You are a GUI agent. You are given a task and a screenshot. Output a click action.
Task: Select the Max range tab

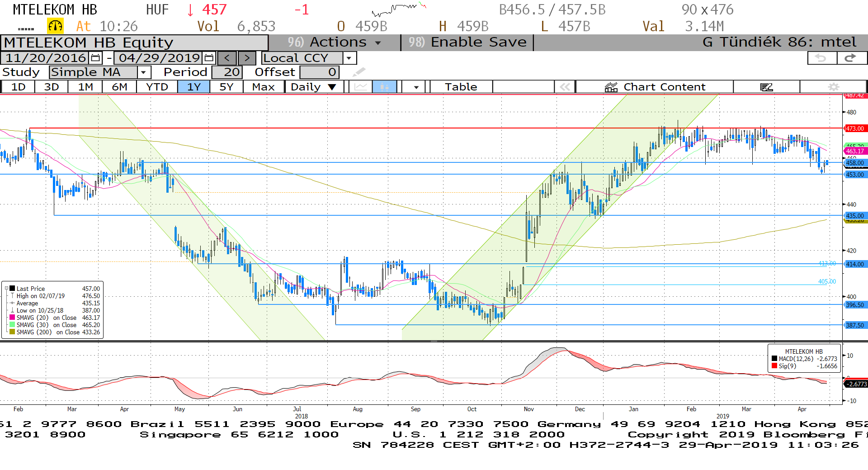point(264,87)
